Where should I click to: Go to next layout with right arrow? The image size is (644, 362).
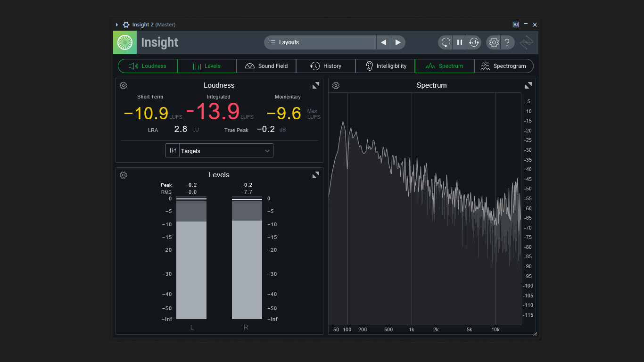coord(398,42)
